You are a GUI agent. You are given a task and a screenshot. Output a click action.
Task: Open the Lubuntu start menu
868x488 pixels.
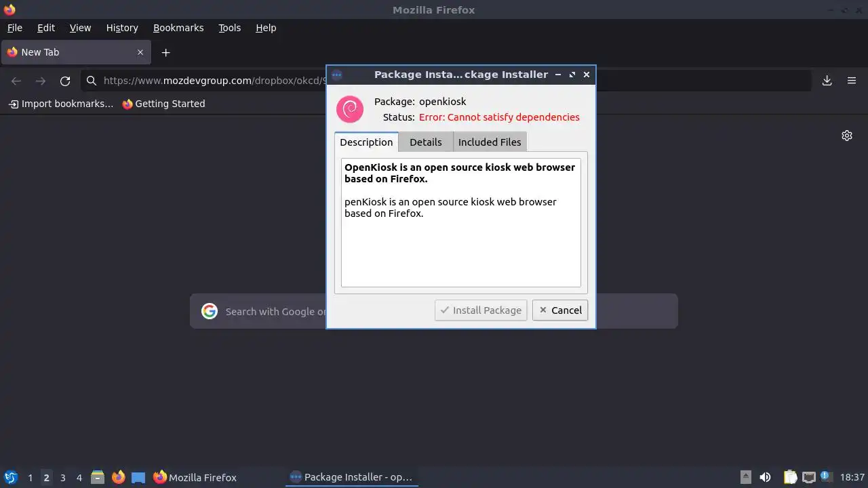10,477
